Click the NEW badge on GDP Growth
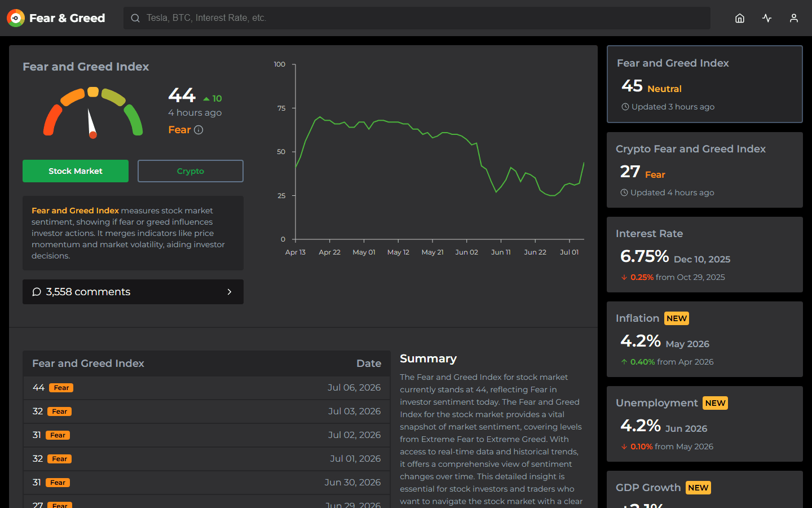This screenshot has width=812, height=508. click(698, 488)
